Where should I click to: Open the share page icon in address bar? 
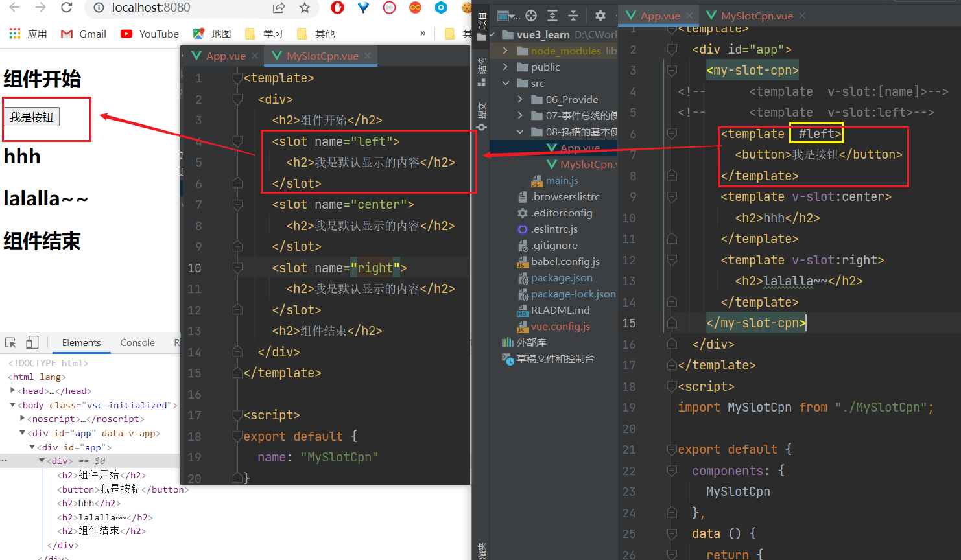pos(279,8)
